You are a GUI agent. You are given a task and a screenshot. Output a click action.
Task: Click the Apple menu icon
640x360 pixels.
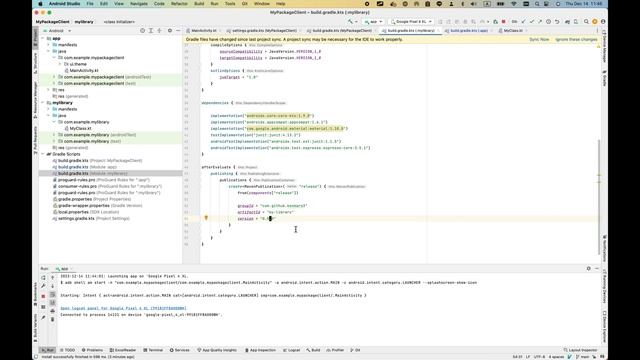(x=40, y=4)
